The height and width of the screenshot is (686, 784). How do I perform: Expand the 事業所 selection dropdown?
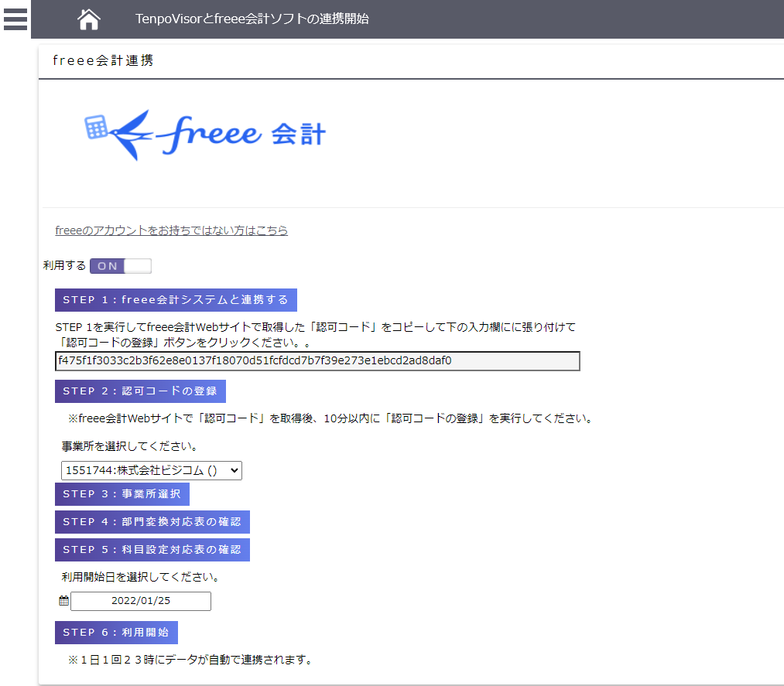click(152, 470)
